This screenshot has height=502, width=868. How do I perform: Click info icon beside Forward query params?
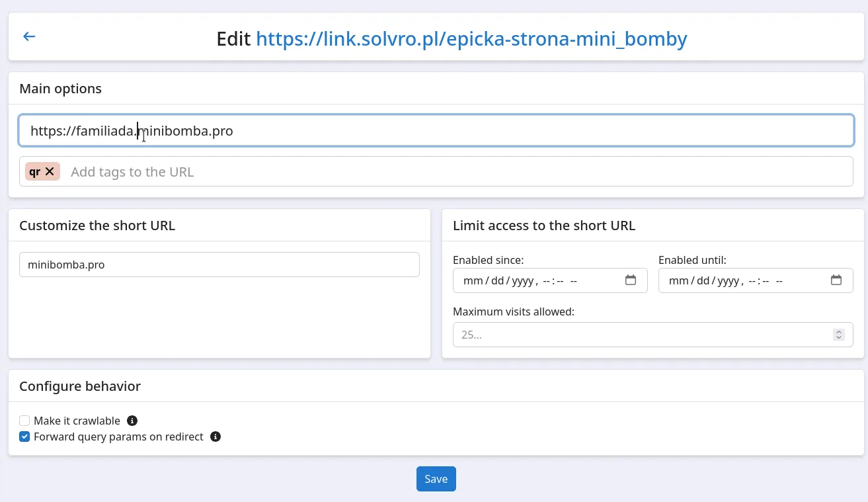tap(215, 437)
